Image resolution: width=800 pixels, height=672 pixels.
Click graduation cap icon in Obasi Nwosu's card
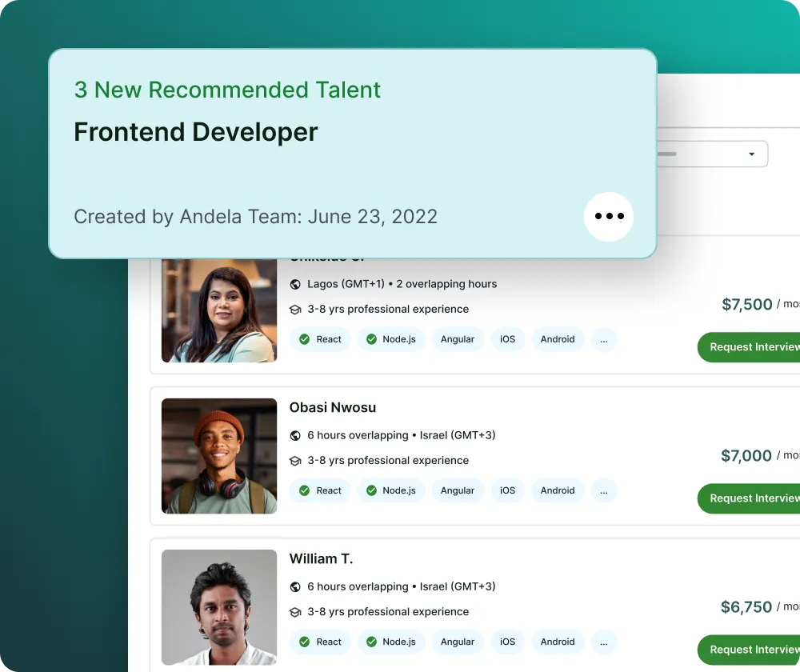[295, 461]
